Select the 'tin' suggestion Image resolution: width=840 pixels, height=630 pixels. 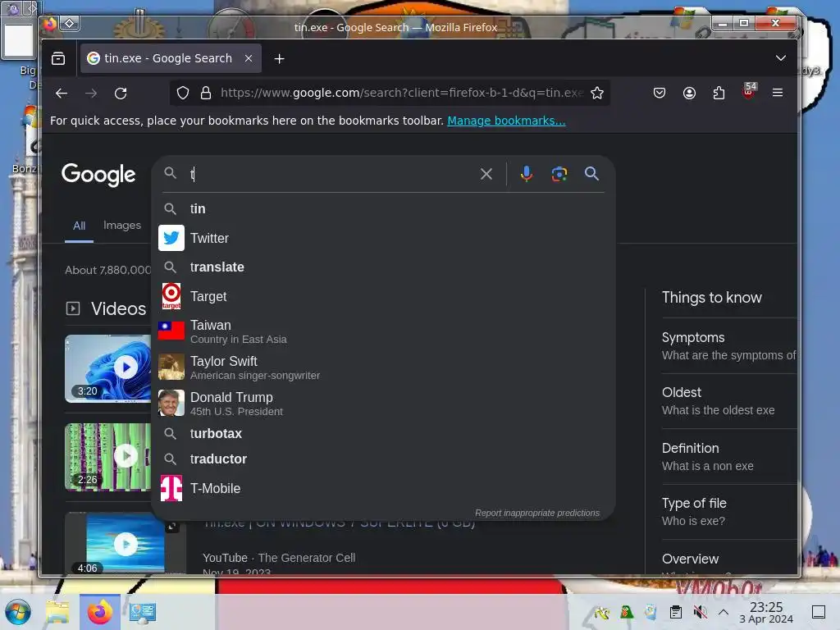click(383, 209)
